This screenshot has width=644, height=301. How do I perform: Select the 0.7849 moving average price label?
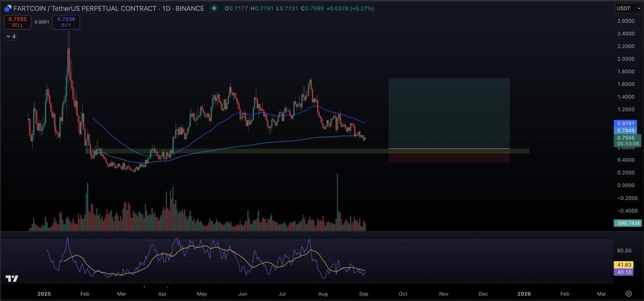pos(625,130)
